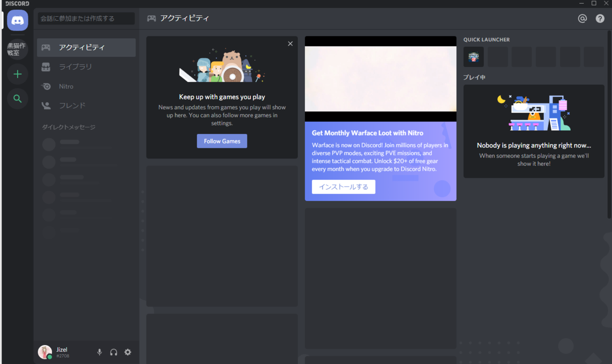612x364 pixels.
Task: Add a server with the plus icon
Action: pyautogui.click(x=18, y=74)
